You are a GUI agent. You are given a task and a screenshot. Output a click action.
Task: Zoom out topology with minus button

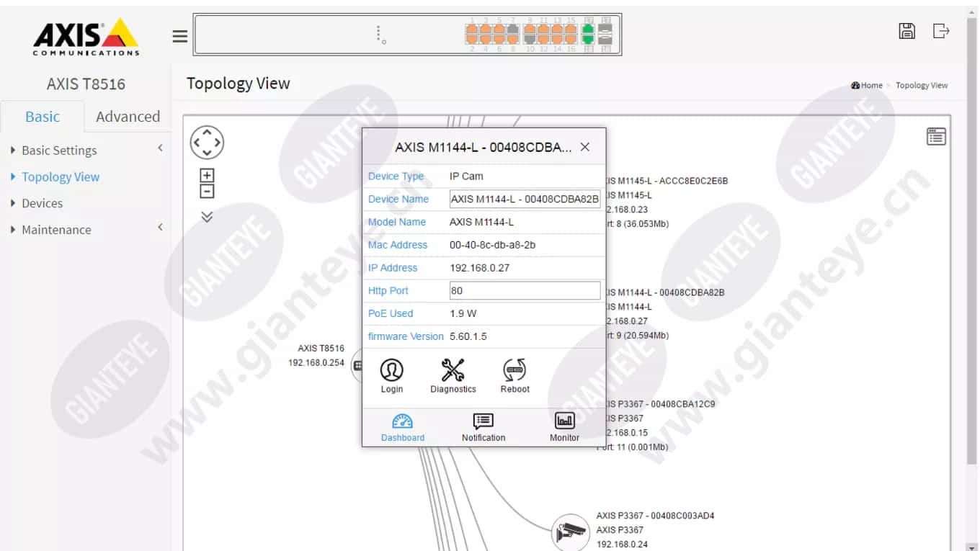(207, 191)
